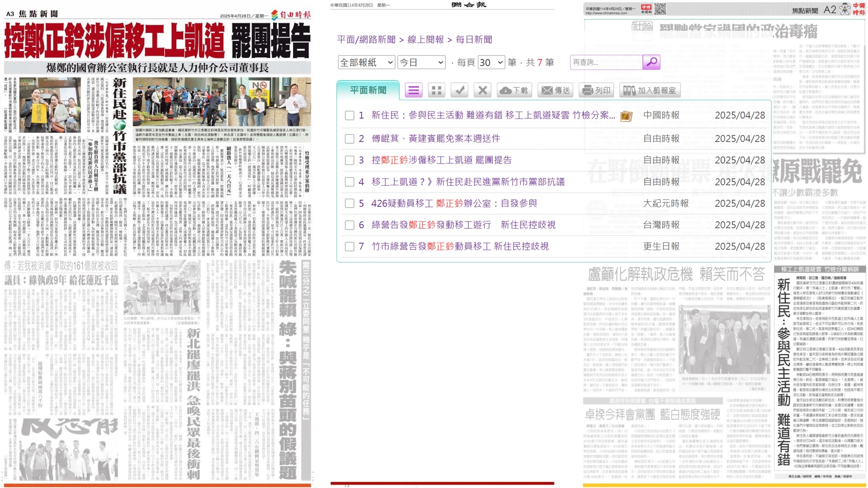
Task: Tick the checkbox for article 4 移工上凱道
Action: pos(349,182)
